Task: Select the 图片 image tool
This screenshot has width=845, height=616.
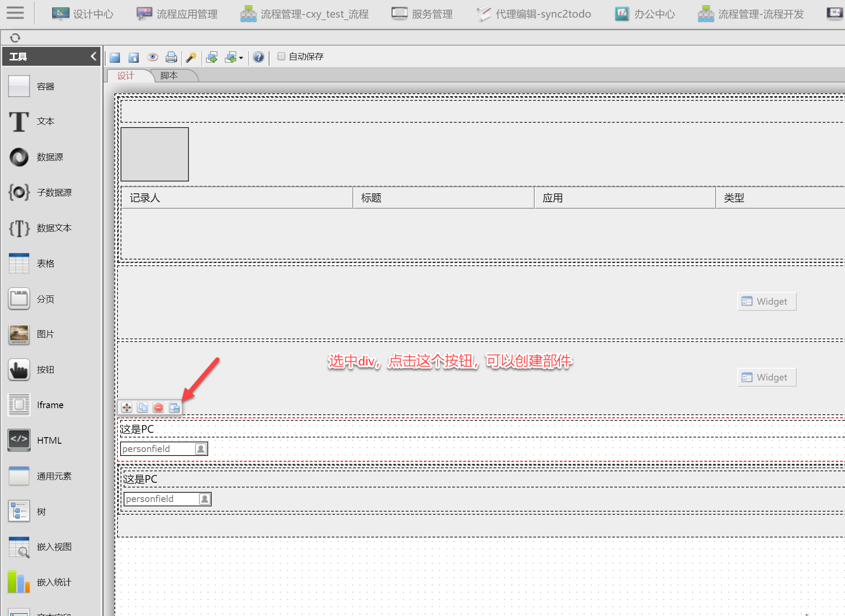Action: (x=31, y=334)
